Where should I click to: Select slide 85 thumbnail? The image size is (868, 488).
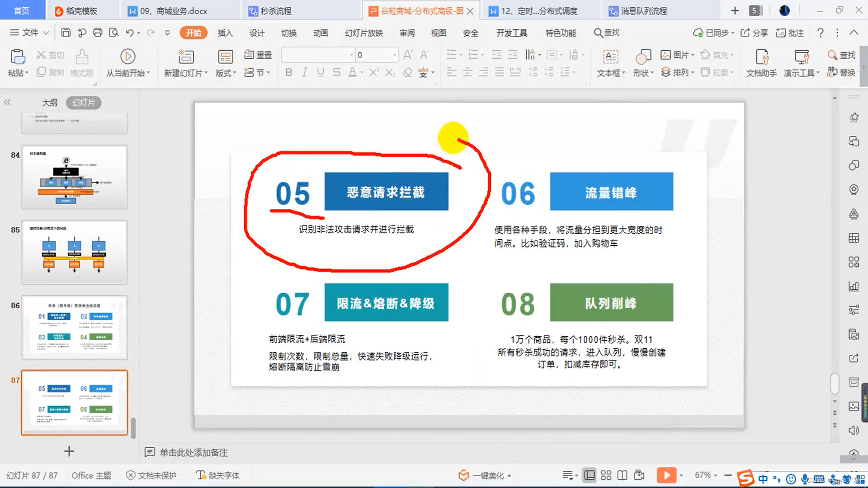(x=75, y=252)
